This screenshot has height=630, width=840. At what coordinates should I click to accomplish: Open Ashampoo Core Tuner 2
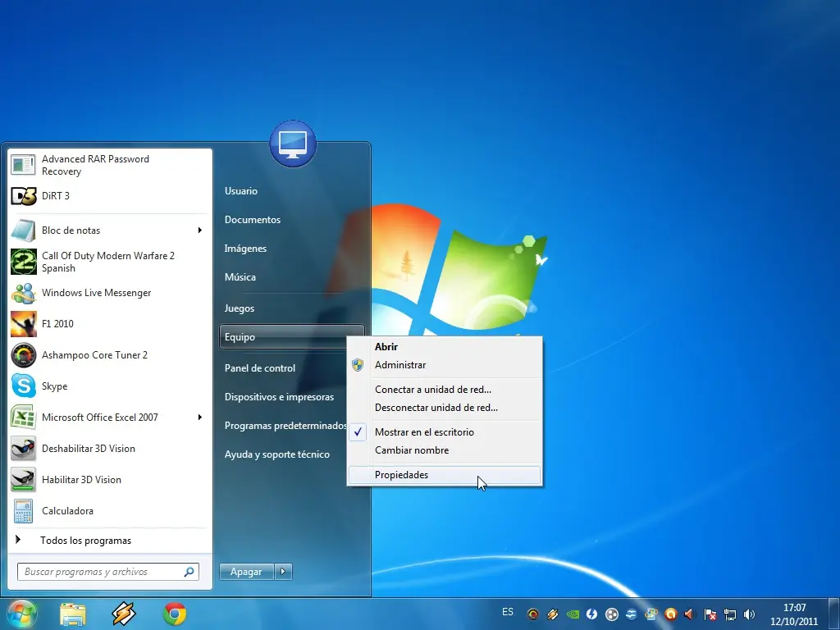[110, 355]
